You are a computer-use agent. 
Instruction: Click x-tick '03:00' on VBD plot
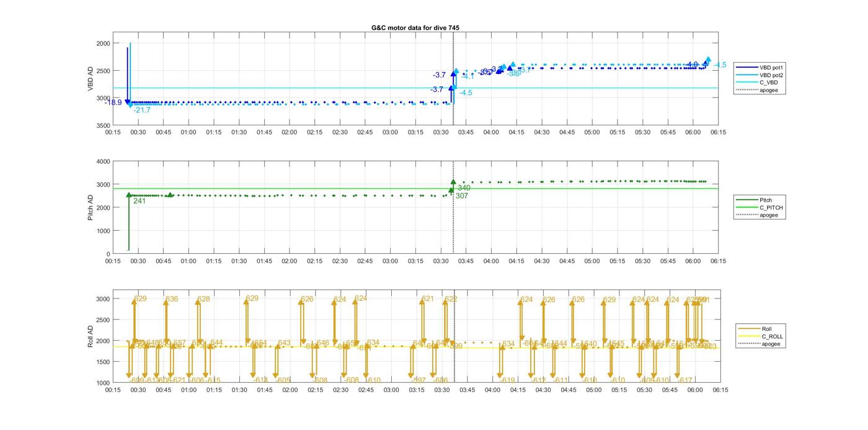(391, 132)
